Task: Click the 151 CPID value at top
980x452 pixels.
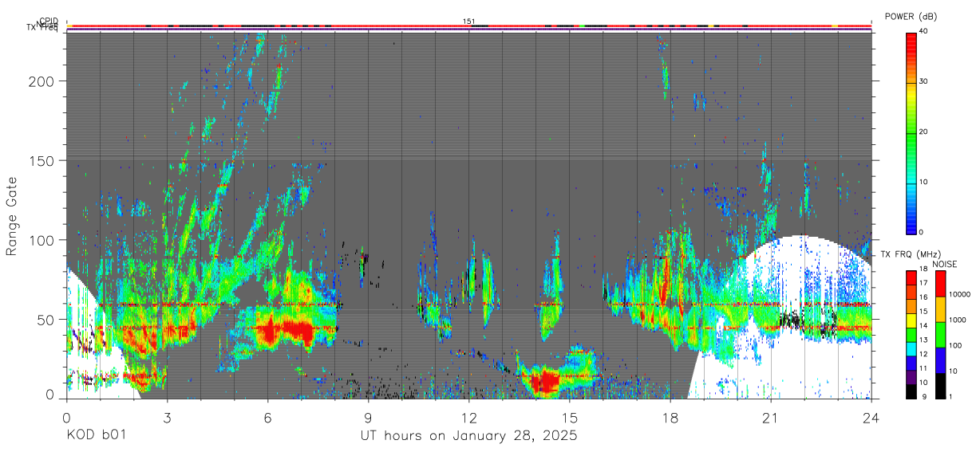Action: point(469,22)
